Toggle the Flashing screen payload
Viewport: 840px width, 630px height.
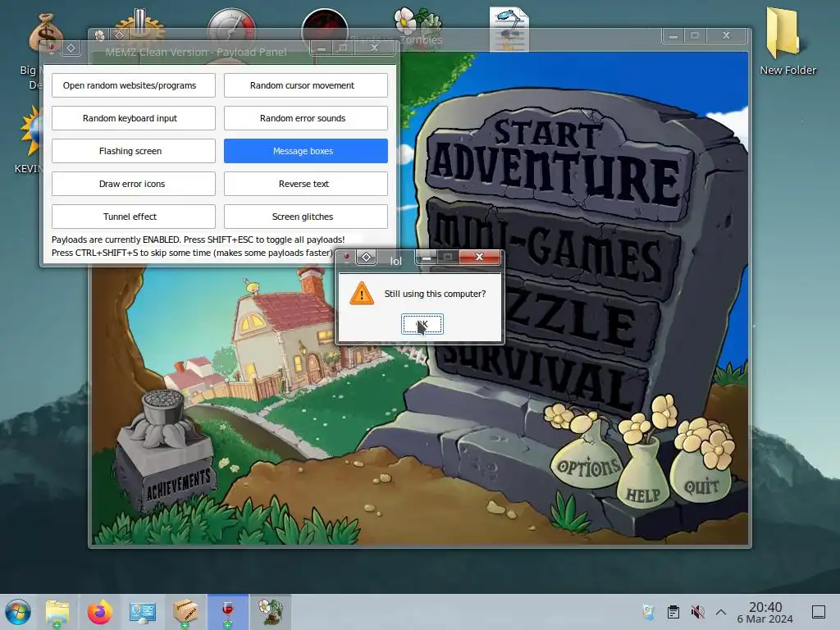(x=134, y=151)
